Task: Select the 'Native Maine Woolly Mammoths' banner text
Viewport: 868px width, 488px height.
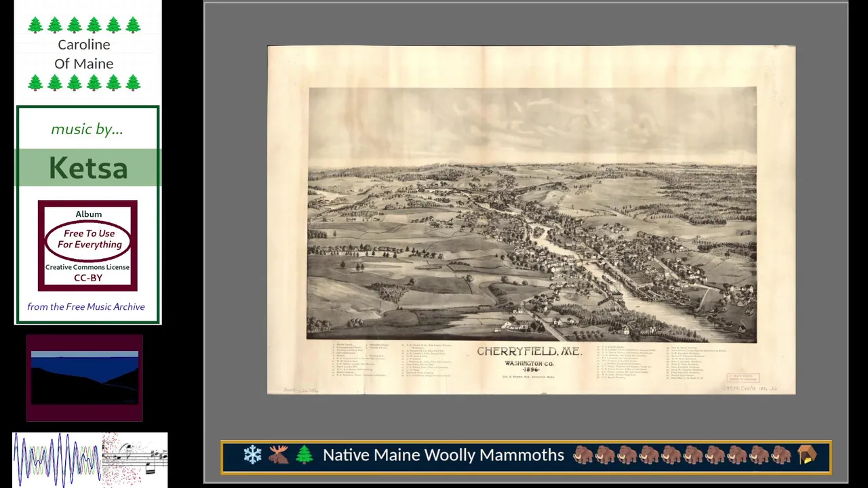Action: (443, 455)
